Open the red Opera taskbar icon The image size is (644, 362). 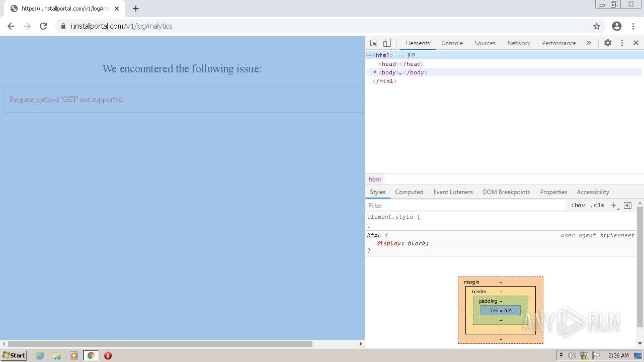pyautogui.click(x=108, y=355)
